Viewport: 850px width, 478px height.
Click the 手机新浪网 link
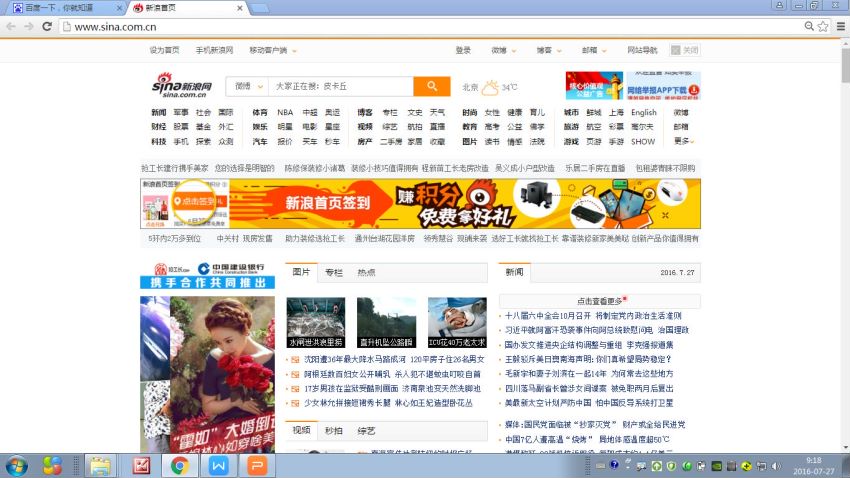(x=214, y=50)
